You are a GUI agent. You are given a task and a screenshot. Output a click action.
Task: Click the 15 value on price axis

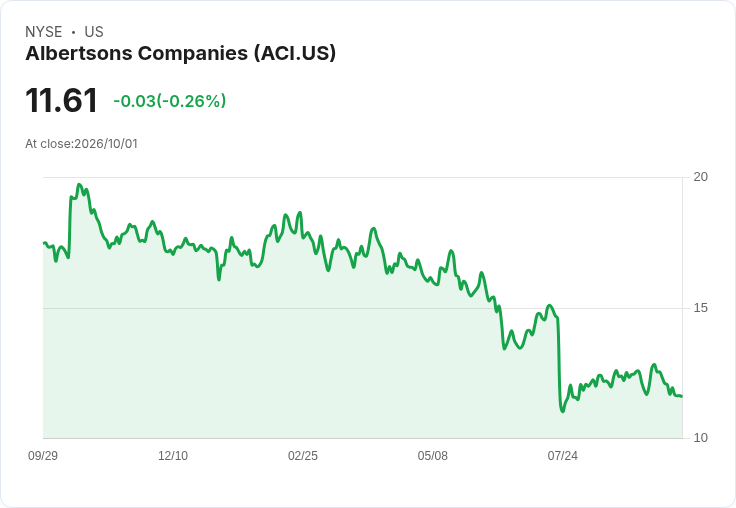coord(700,308)
